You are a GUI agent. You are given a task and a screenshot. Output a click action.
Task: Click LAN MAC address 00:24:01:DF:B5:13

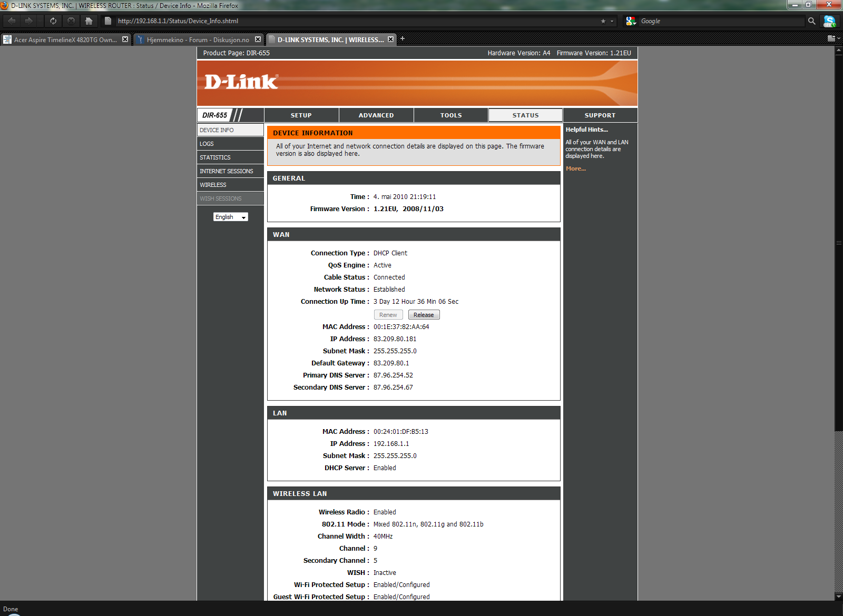tap(401, 432)
